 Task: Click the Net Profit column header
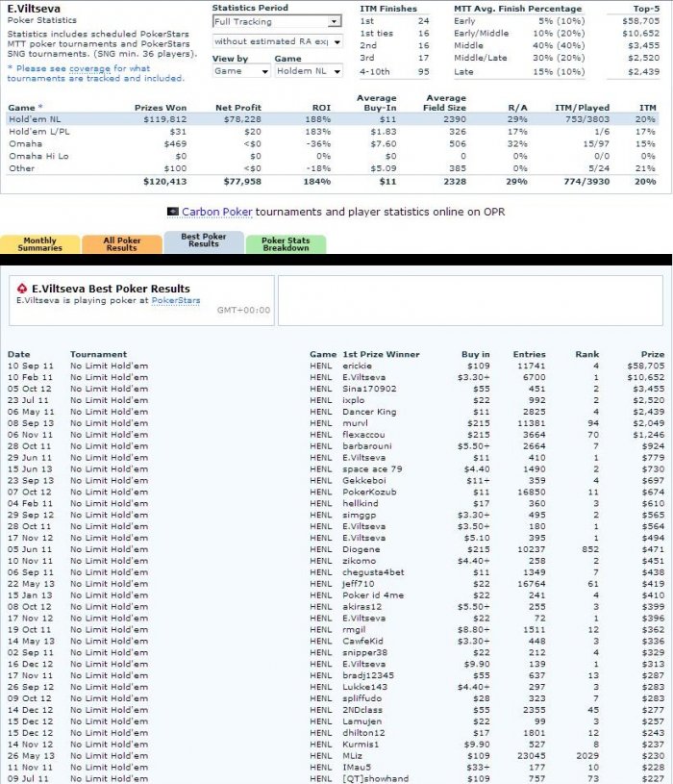point(238,108)
